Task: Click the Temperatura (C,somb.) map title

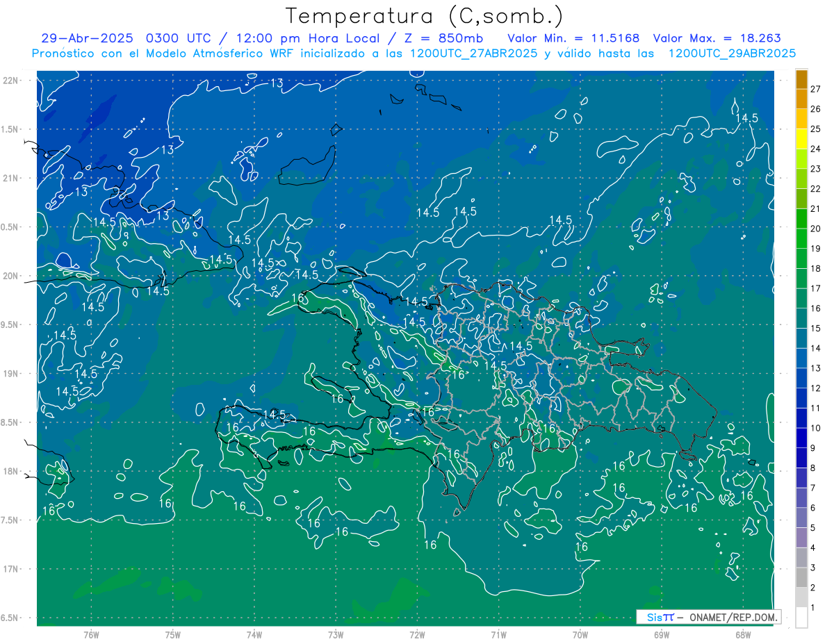Action: (x=424, y=15)
